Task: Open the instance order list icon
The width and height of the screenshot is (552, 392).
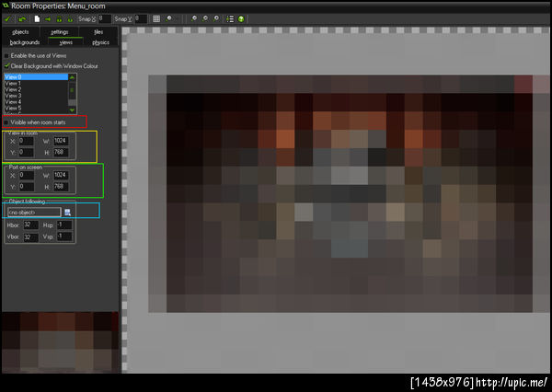Action: click(x=230, y=19)
